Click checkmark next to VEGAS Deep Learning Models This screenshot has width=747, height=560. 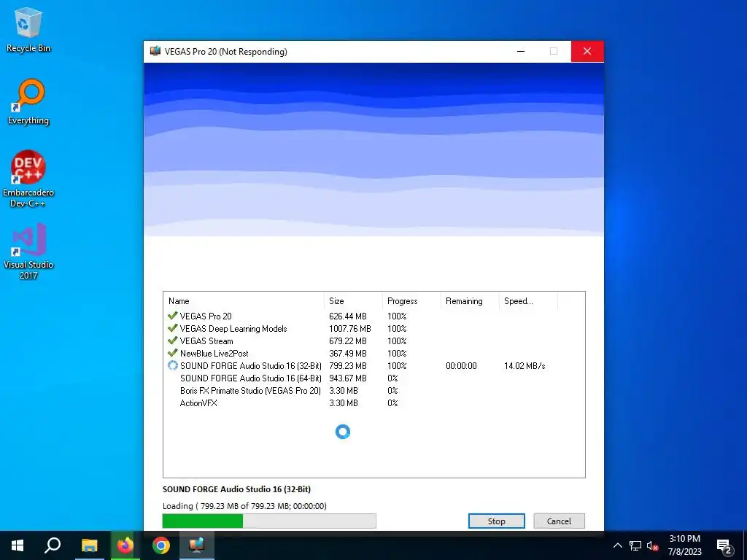172,328
